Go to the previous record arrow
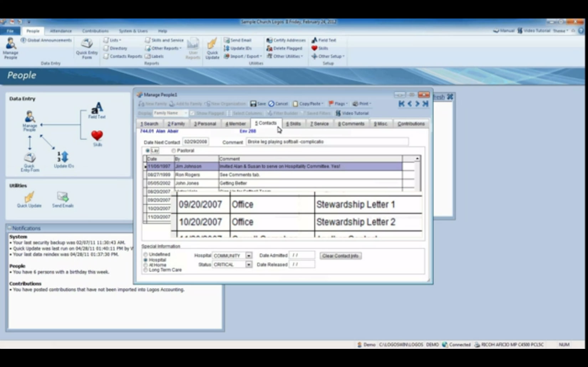Viewport: 588px width, 367px height. (409, 104)
